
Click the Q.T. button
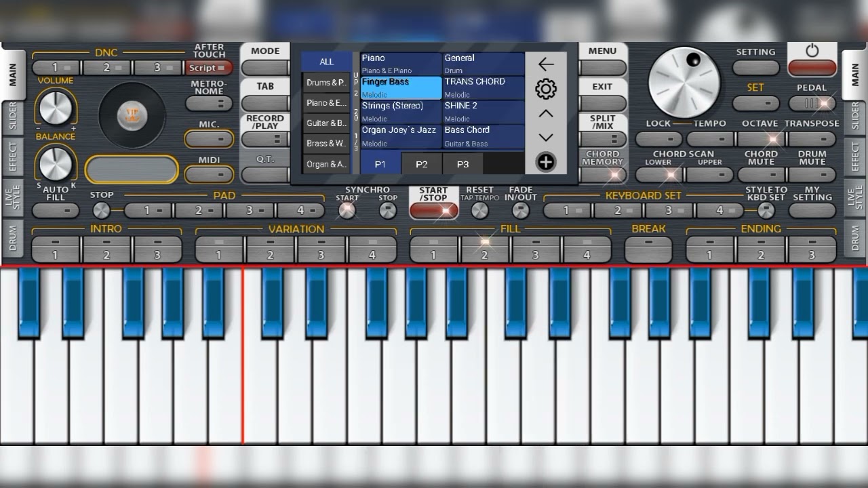click(x=265, y=174)
